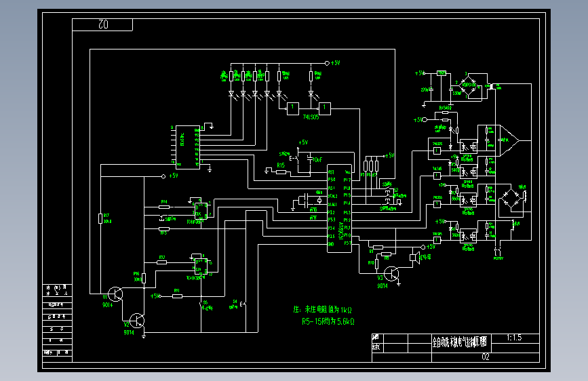Select the topmost optocoupler box at right

469,147
